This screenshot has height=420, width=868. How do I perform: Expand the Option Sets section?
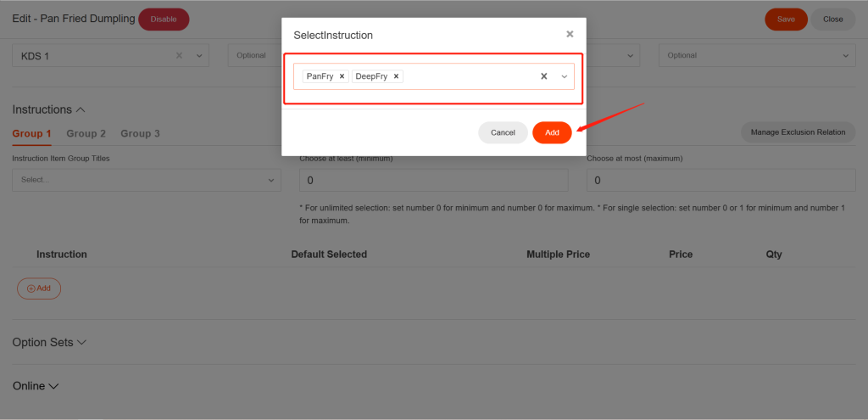click(49, 342)
